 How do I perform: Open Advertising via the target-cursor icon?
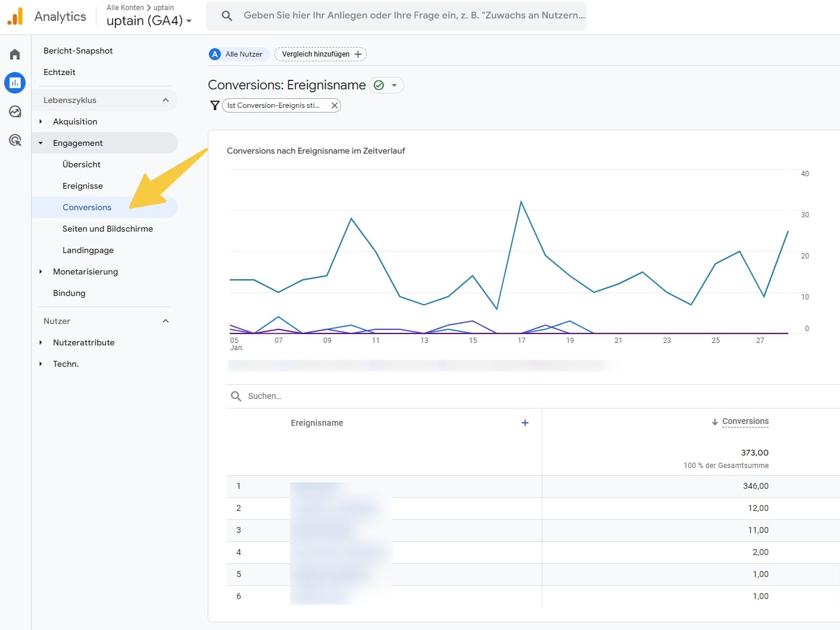point(14,140)
